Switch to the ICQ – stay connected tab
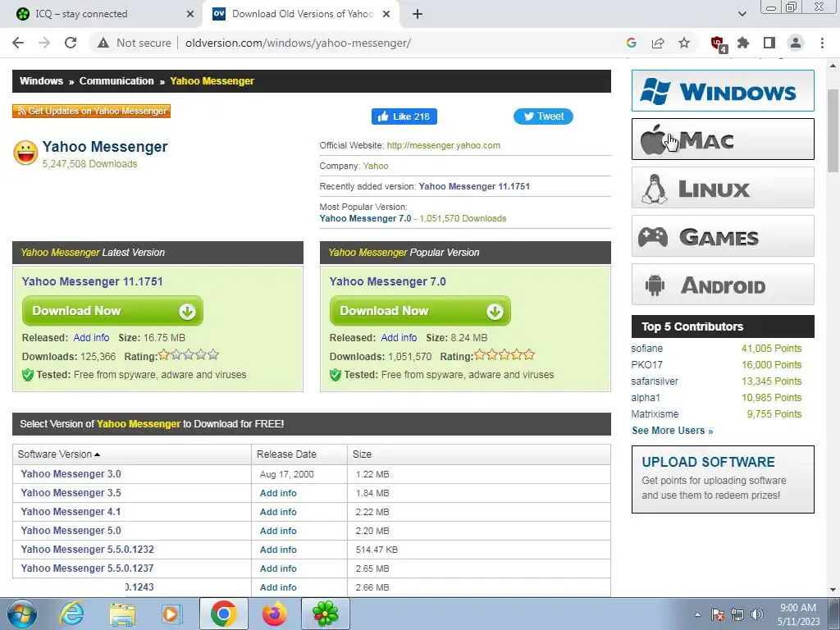The height and width of the screenshot is (630, 840). [x=102, y=14]
